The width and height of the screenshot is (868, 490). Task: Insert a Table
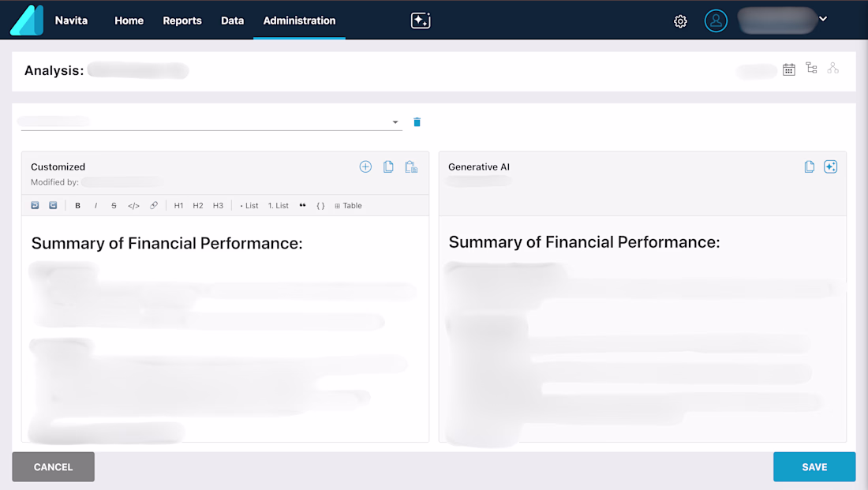[x=348, y=205]
